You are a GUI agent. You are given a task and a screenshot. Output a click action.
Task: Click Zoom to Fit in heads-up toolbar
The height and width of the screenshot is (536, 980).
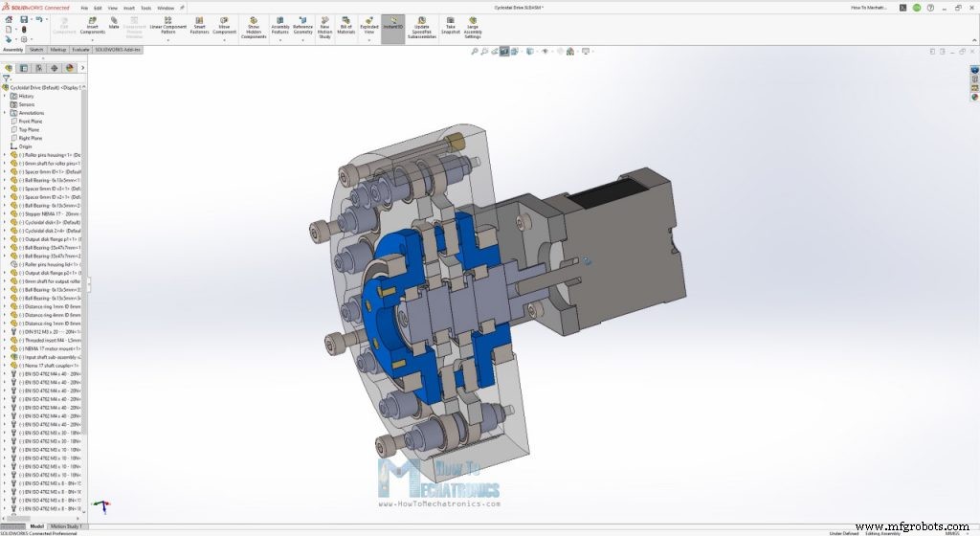475,52
